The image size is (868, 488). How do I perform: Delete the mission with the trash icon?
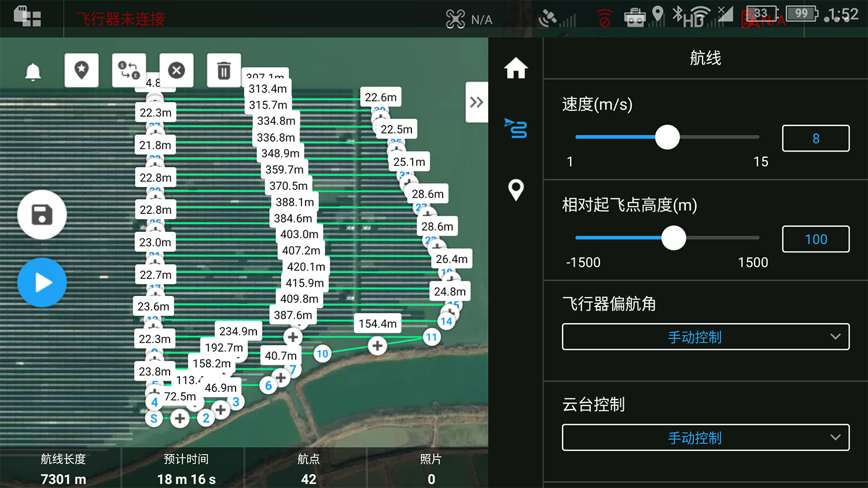(x=223, y=71)
